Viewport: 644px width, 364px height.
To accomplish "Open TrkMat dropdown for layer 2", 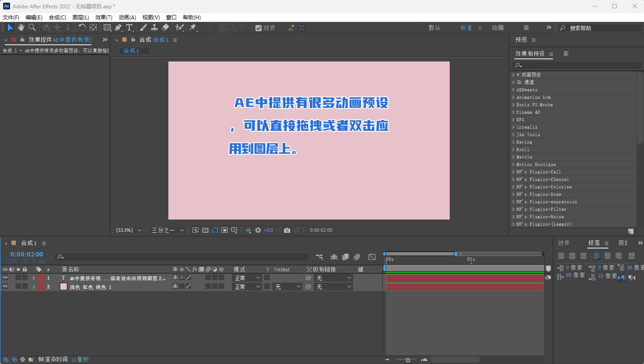I will (x=287, y=287).
